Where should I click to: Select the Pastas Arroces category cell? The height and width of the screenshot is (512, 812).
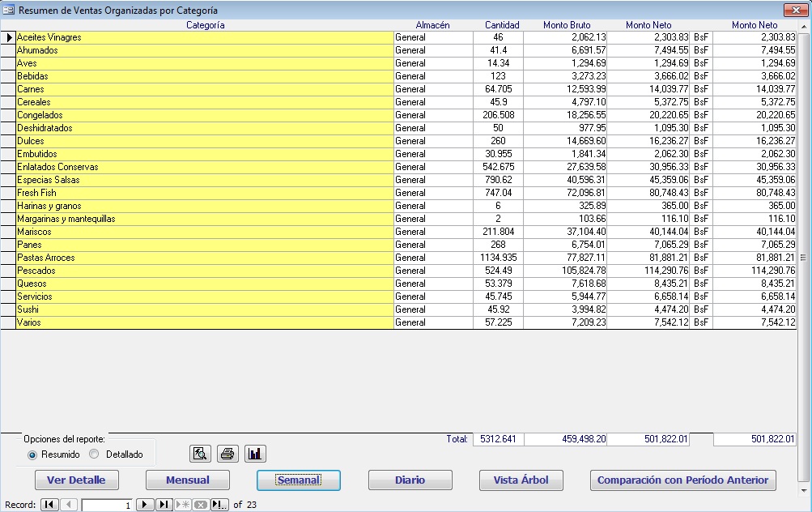(x=205, y=258)
